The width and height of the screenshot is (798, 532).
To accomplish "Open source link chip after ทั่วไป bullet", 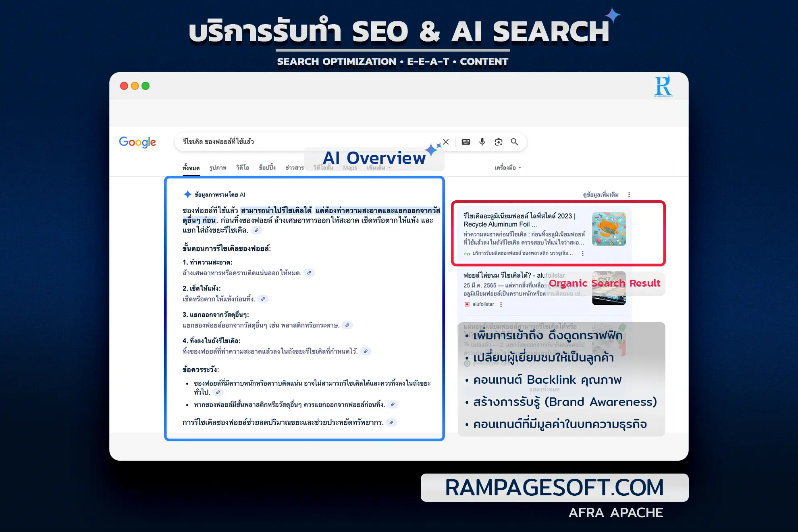I will tap(218, 392).
